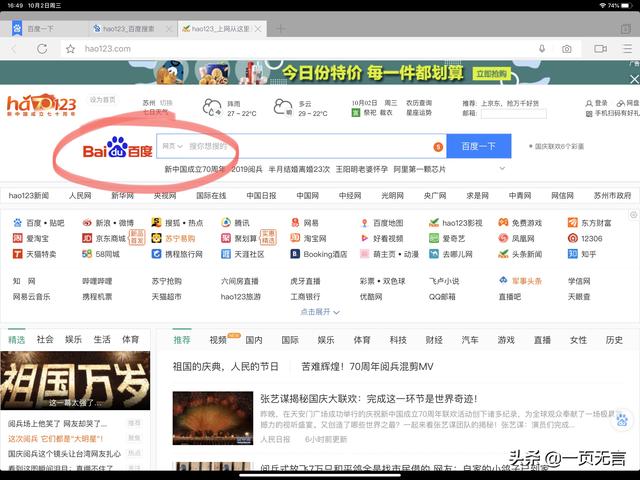Go back with arrow icon
This screenshot has height=480, width=640.
pyautogui.click(x=14, y=49)
